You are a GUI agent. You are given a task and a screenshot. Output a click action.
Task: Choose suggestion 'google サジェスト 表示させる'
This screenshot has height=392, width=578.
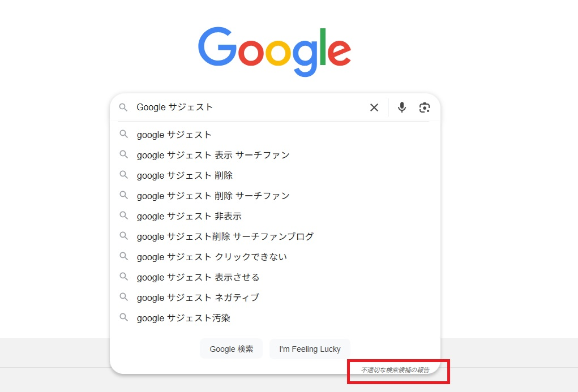pos(198,277)
